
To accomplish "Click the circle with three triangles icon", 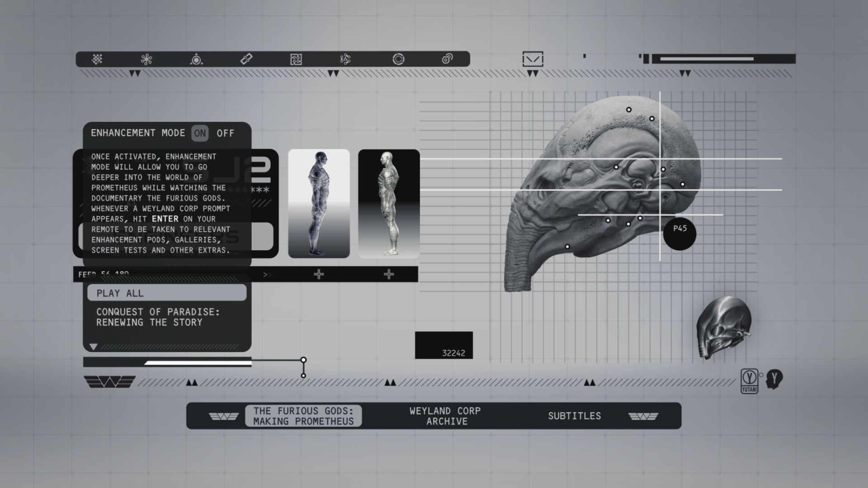I will point(196,59).
